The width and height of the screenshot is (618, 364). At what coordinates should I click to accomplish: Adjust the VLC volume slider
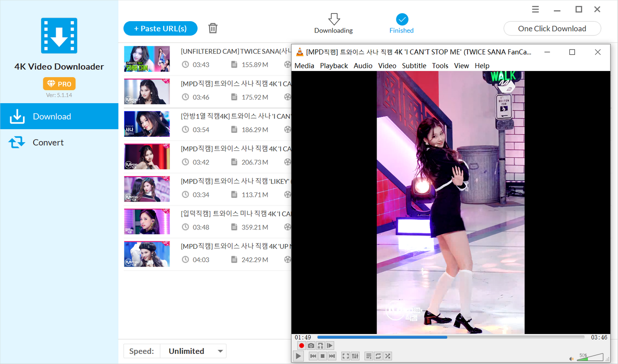(590, 356)
